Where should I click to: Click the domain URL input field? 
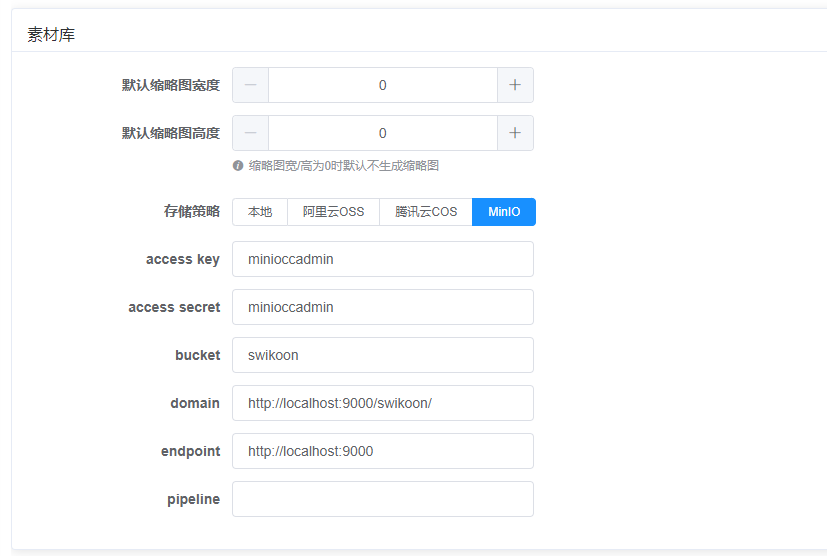[x=382, y=403]
